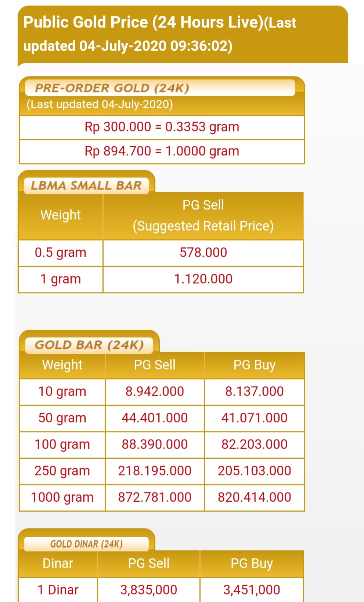Click the Dinar PG Buy price 3,451,000
Viewport: 364px width, 602px height.
tap(252, 590)
